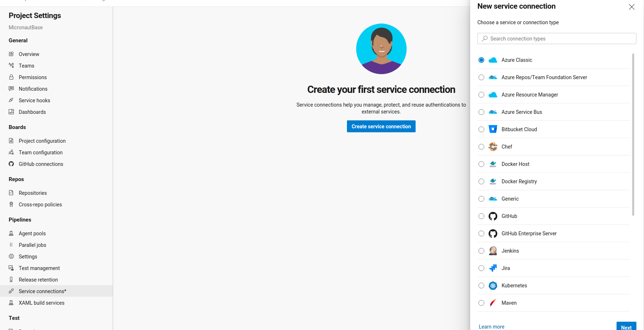Image resolution: width=644 pixels, height=330 pixels.
Task: Click the Cross-repo policies badge icon
Action: tap(11, 204)
